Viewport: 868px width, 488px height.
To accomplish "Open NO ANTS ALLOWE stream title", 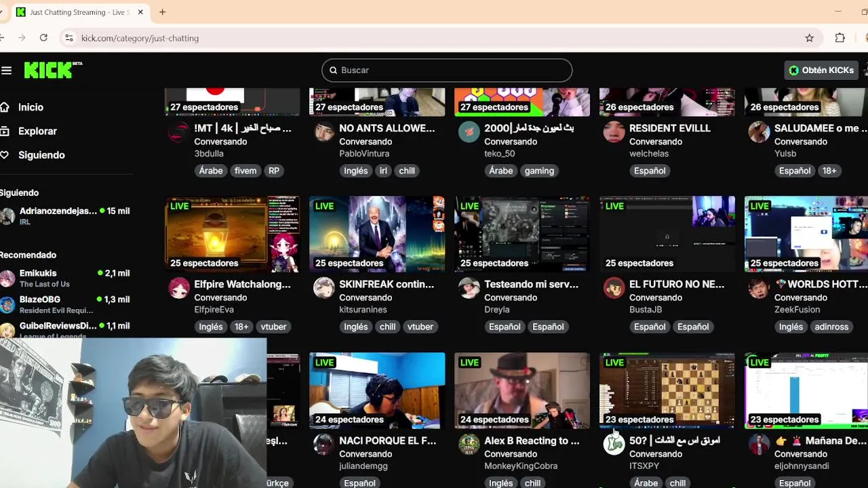I will point(387,128).
